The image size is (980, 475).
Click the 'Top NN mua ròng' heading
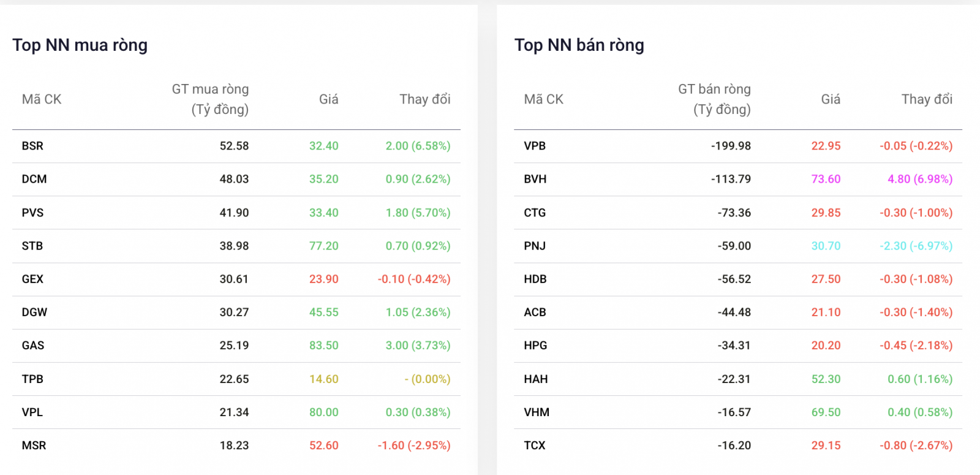pos(80,45)
